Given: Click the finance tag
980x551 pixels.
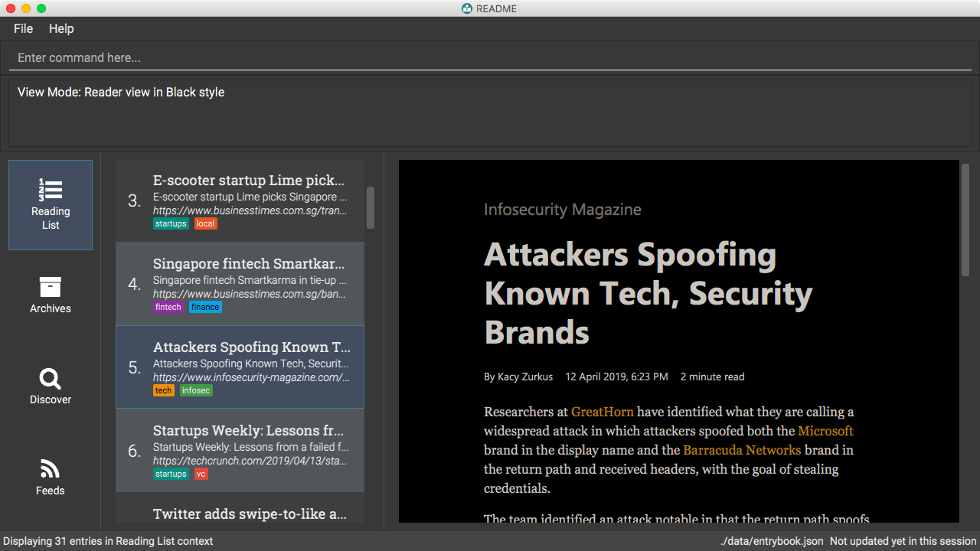Looking at the screenshot, I should [x=205, y=307].
